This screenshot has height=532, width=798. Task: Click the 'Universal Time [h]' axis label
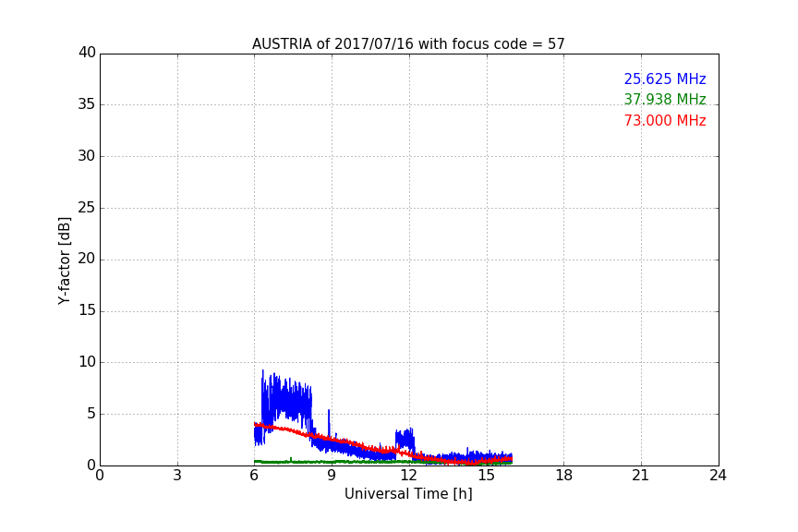(408, 494)
